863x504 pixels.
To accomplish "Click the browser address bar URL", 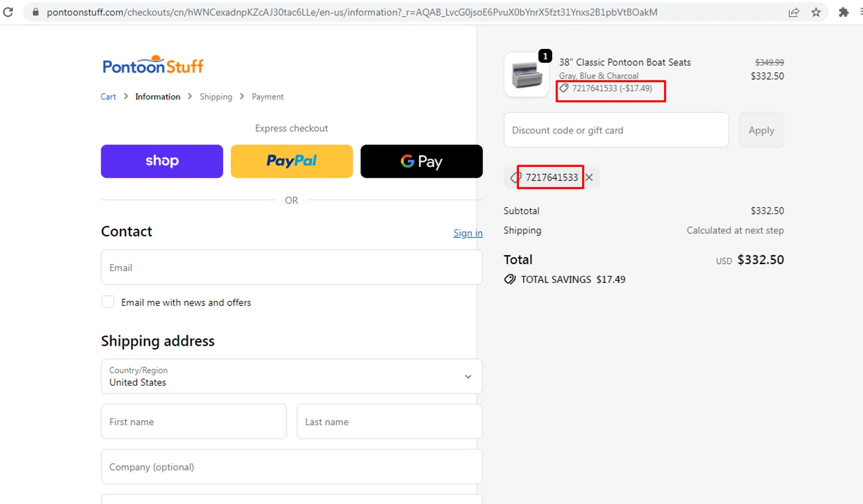I will tap(352, 12).
